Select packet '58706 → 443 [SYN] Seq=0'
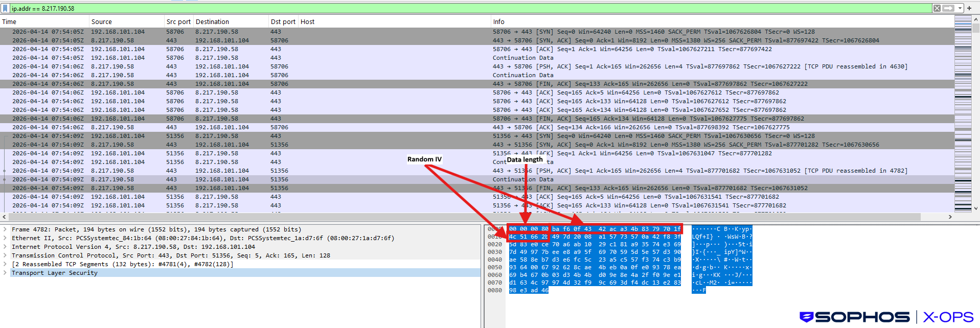 (x=476, y=32)
